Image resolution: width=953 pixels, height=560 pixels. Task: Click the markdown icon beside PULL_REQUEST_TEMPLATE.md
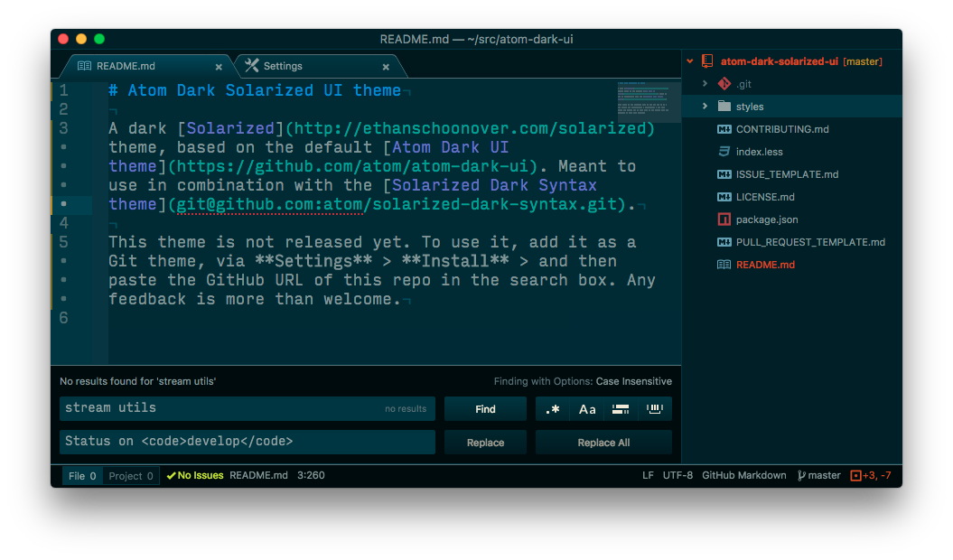pyautogui.click(x=724, y=242)
